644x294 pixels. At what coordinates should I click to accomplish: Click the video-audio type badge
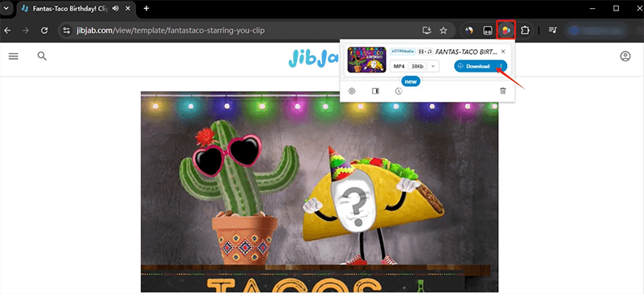coord(425,52)
